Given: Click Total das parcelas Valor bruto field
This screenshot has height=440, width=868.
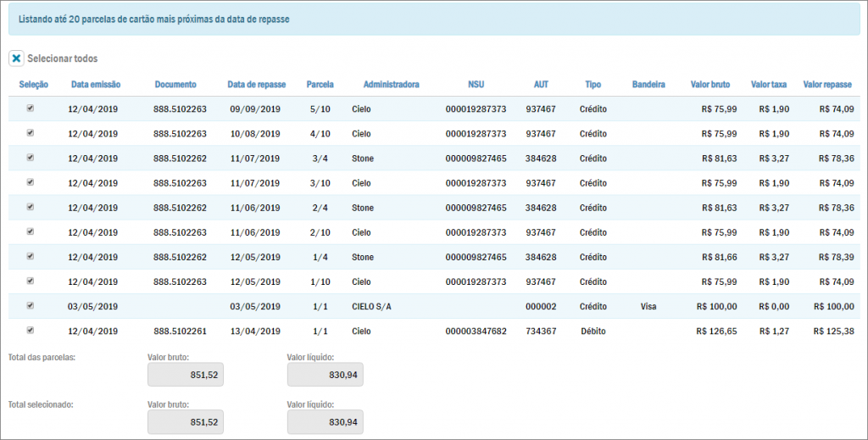Looking at the screenshot, I should [186, 376].
